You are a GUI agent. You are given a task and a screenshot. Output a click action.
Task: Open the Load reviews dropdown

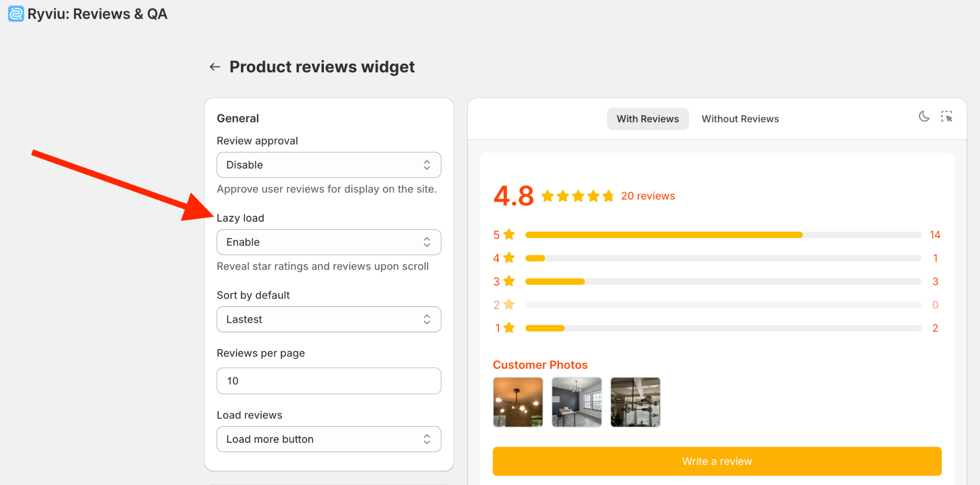[x=329, y=439]
